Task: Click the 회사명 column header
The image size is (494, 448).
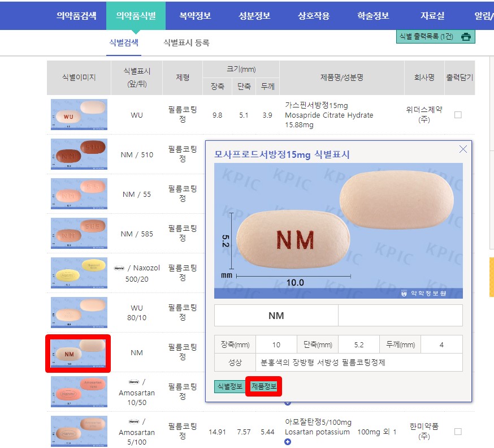Action: 424,77
